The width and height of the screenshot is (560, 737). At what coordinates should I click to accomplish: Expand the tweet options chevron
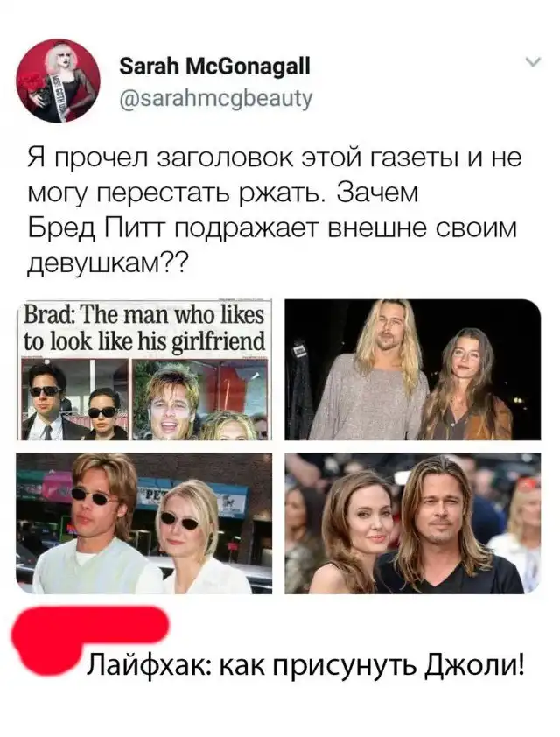(x=534, y=61)
